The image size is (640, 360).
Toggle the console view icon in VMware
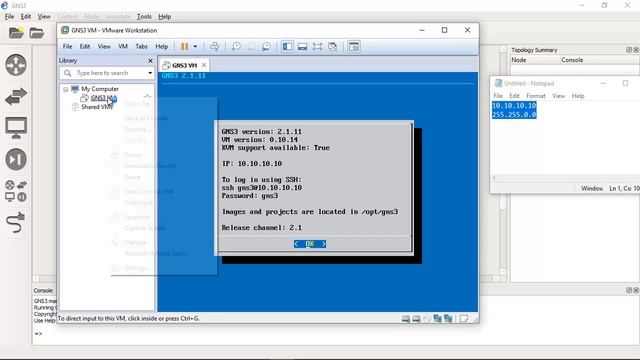pyautogui.click(x=354, y=47)
